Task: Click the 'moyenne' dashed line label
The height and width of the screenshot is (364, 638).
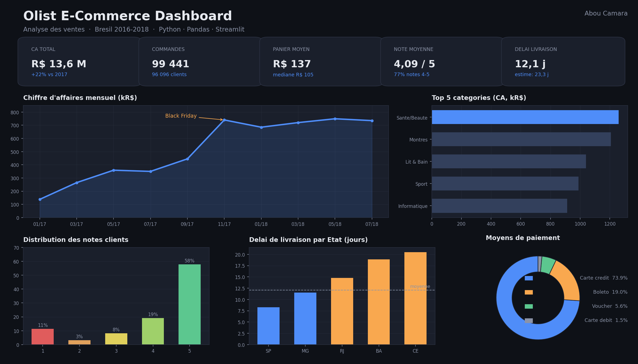Action: pos(420,286)
